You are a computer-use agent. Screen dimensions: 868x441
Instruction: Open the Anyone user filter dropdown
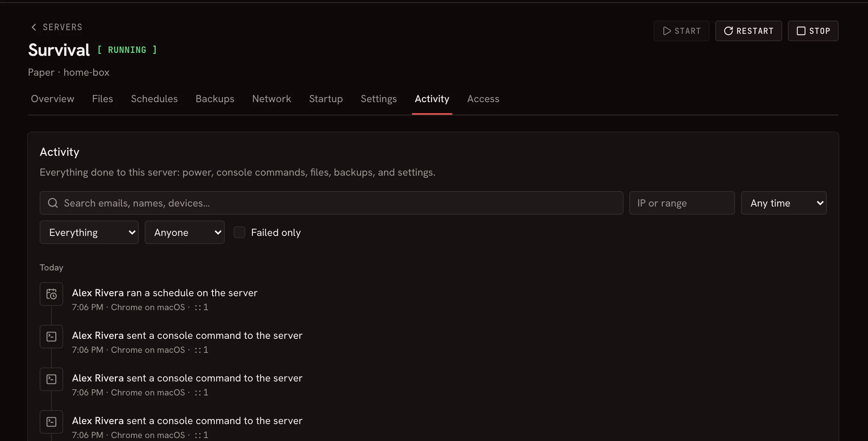pos(185,232)
